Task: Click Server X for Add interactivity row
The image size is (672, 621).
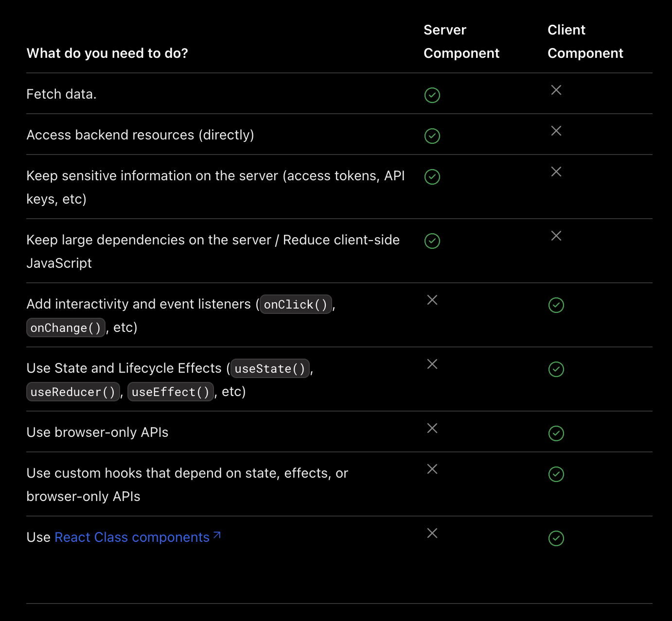Action: [432, 300]
